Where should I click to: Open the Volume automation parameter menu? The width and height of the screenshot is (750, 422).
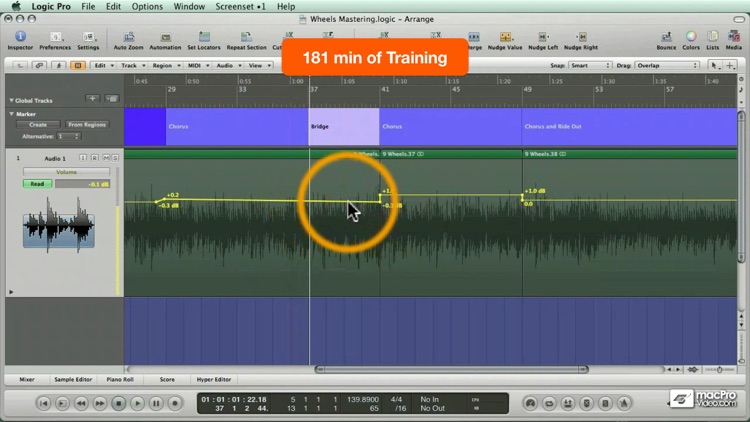[66, 172]
